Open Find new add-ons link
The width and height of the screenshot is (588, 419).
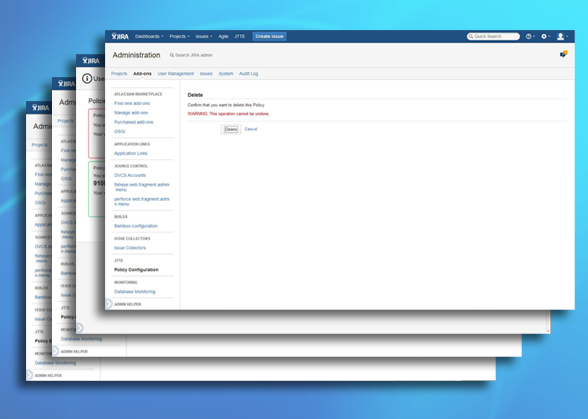pyautogui.click(x=132, y=103)
